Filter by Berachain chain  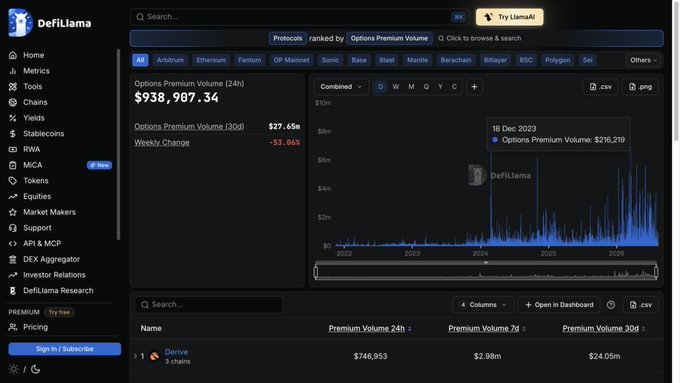click(456, 60)
